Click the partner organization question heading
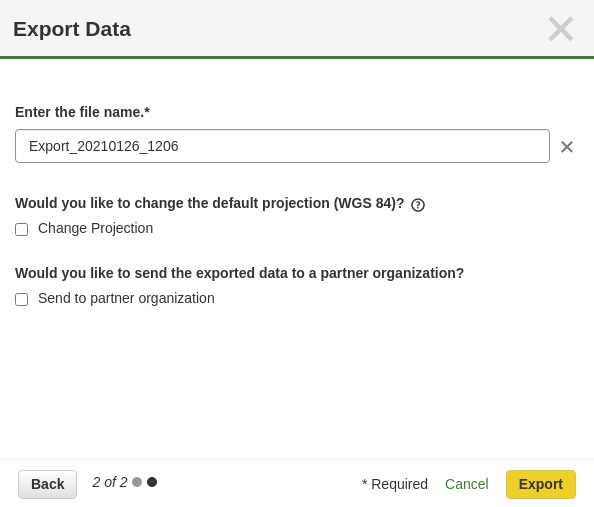This screenshot has height=507, width=594. 239,273
